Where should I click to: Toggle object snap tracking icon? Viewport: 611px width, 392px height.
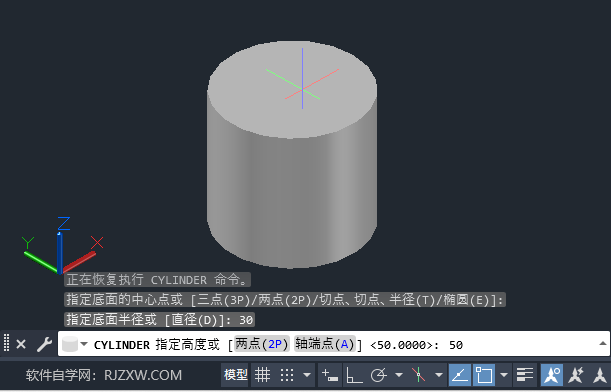[460, 375]
